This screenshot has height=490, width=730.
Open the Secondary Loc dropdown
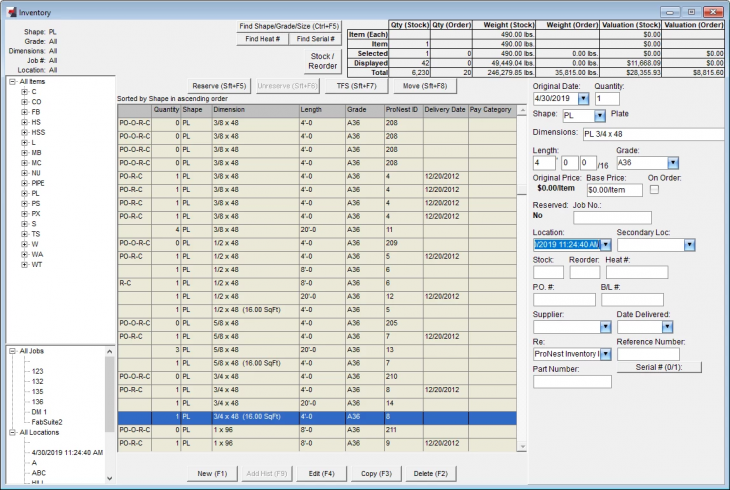point(689,245)
